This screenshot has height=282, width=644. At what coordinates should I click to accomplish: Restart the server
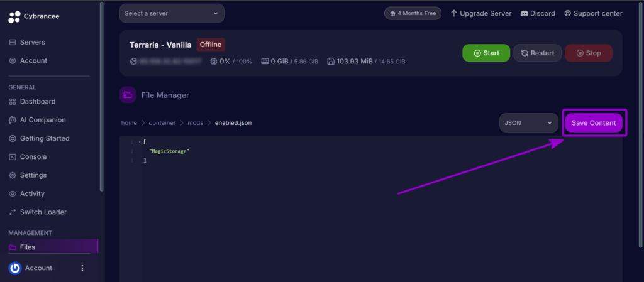tap(537, 53)
